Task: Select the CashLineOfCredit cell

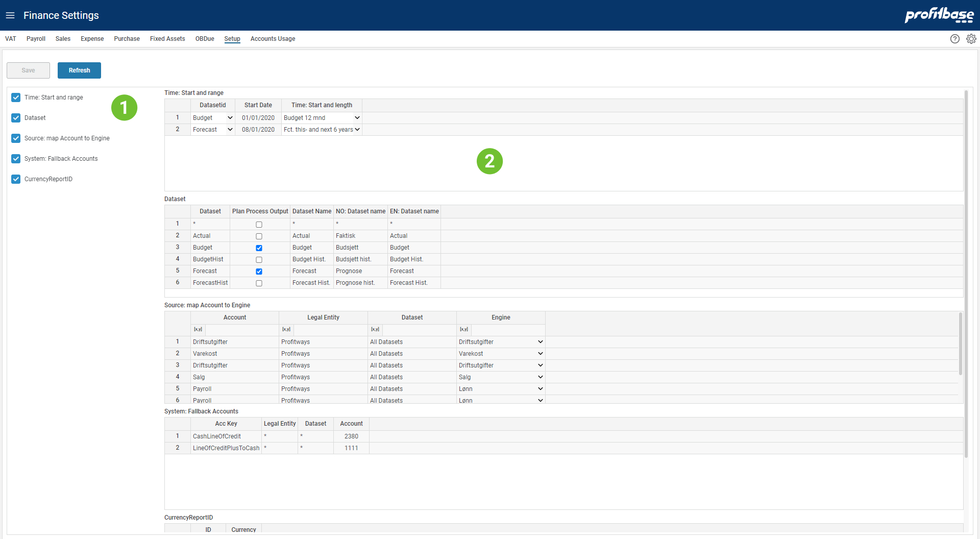Action: point(226,436)
